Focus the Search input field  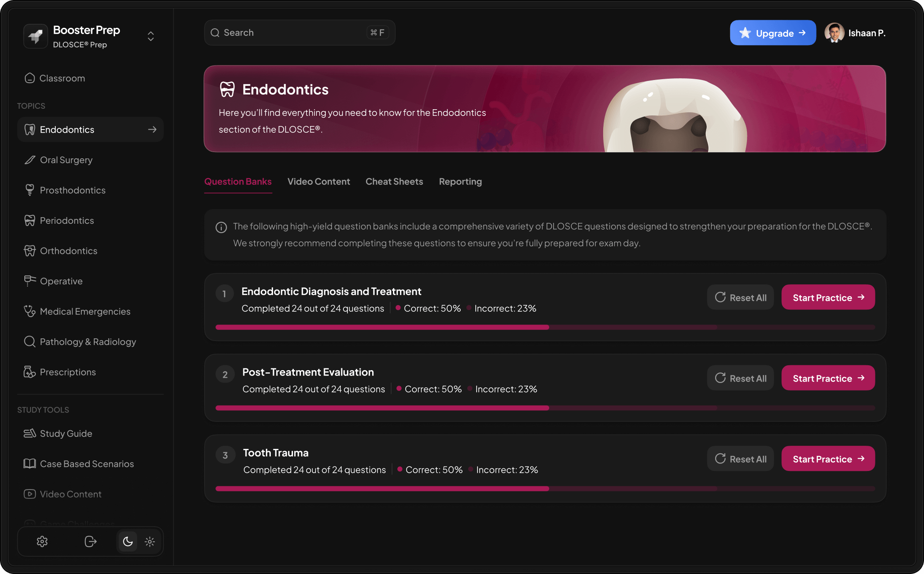pos(300,33)
